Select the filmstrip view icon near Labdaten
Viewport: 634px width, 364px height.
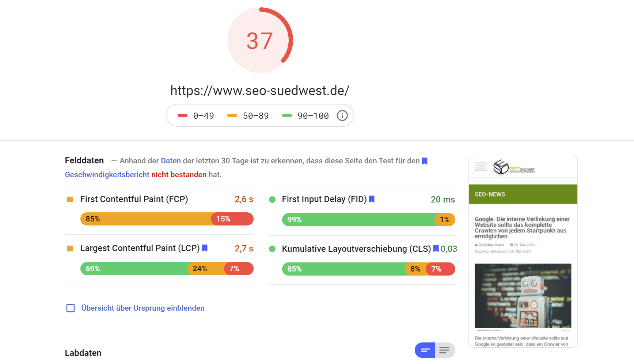(424, 350)
